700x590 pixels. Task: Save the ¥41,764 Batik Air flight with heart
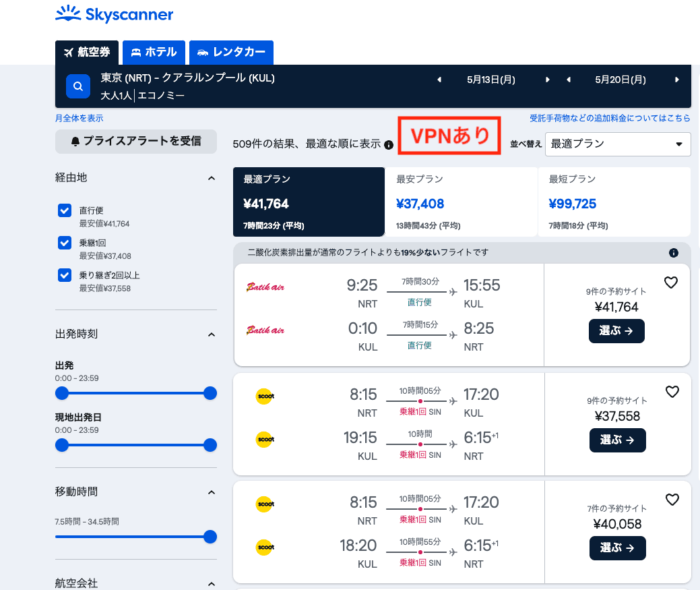click(x=671, y=283)
